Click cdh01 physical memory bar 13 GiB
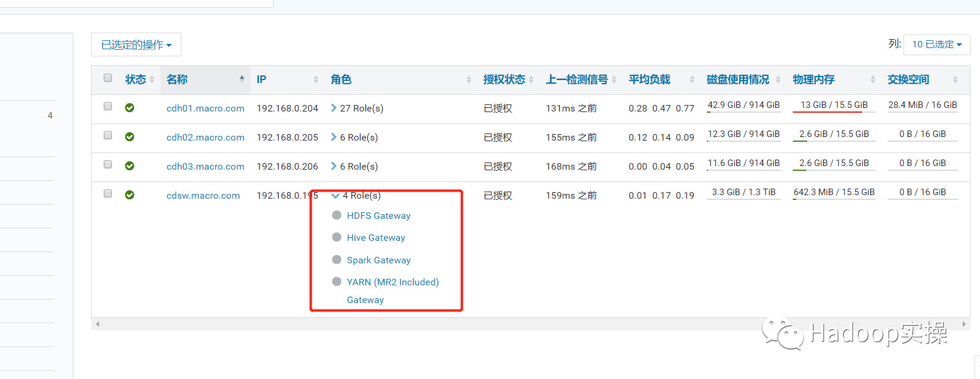This screenshot has width=980, height=379. click(834, 106)
